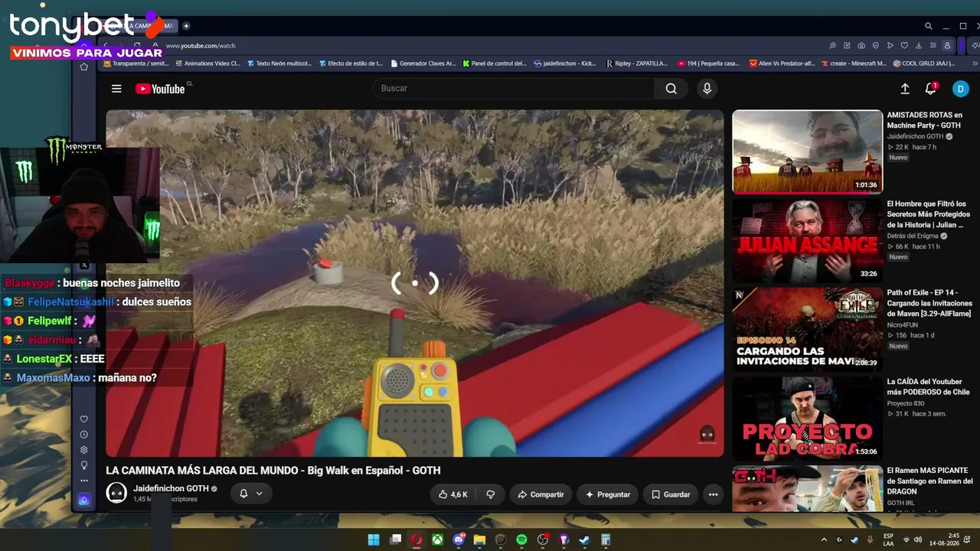This screenshot has width=980, height=551.
Task: Open the create Minecraft bookmark
Action: click(x=854, y=64)
